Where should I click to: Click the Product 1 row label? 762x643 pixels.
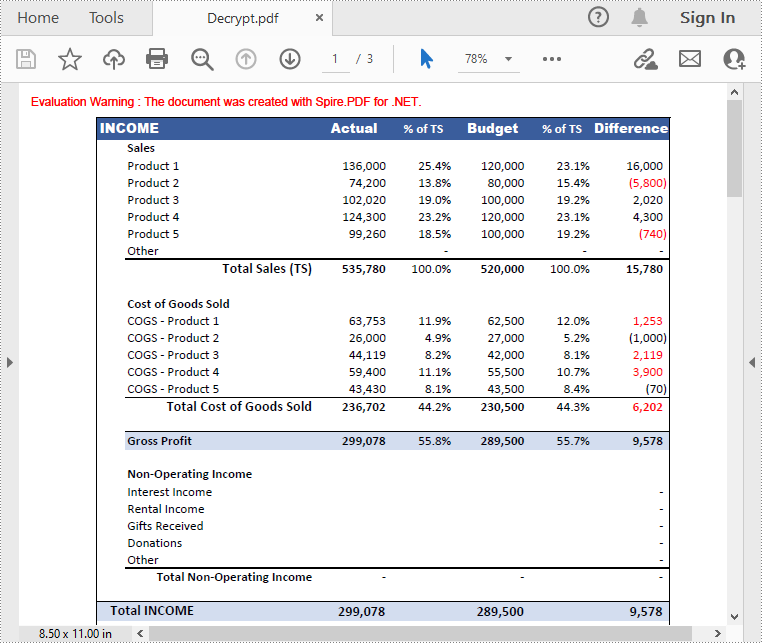pyautogui.click(x=153, y=166)
